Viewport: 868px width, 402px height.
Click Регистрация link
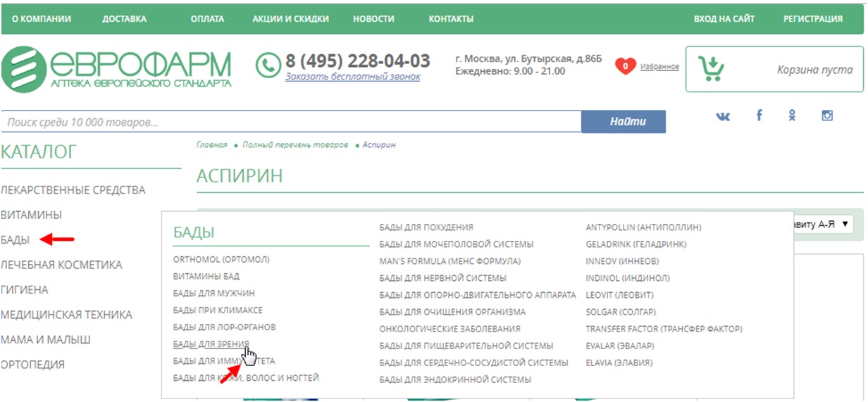point(813,19)
